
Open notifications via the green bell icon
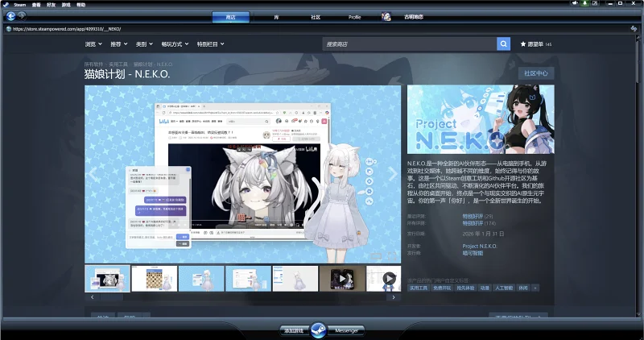click(x=585, y=3)
